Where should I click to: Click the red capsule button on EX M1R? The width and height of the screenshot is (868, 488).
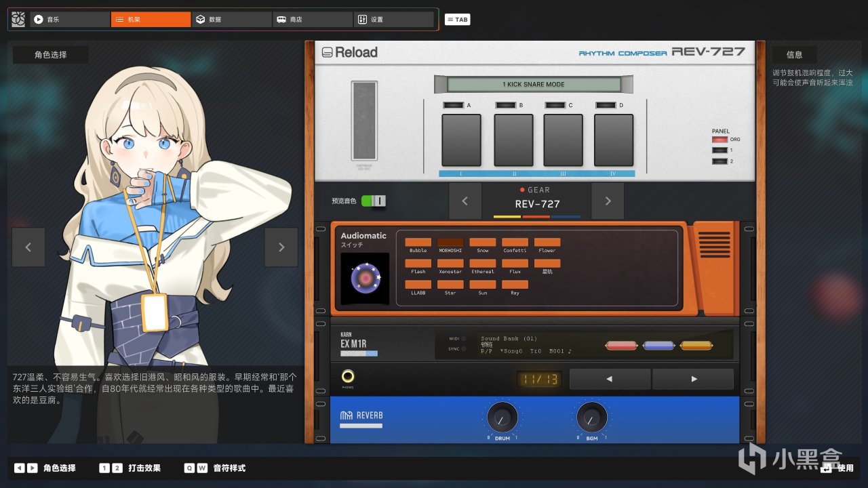622,346
